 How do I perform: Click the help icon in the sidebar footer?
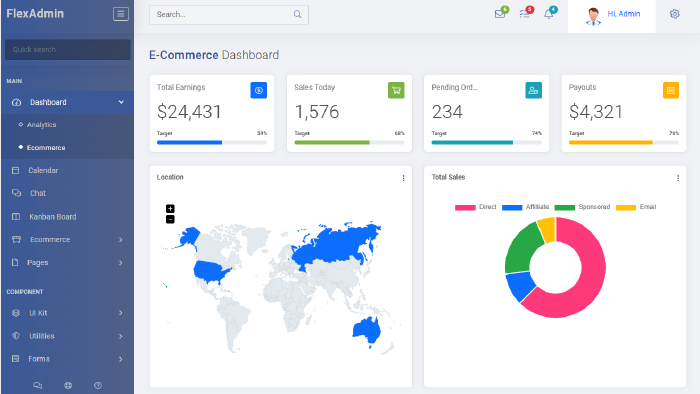point(98,385)
